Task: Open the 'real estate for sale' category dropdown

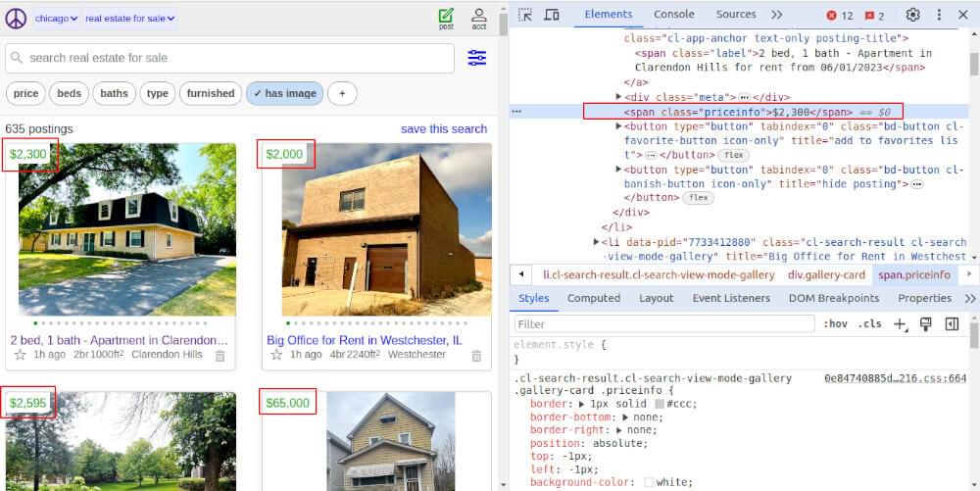Action: click(129, 18)
